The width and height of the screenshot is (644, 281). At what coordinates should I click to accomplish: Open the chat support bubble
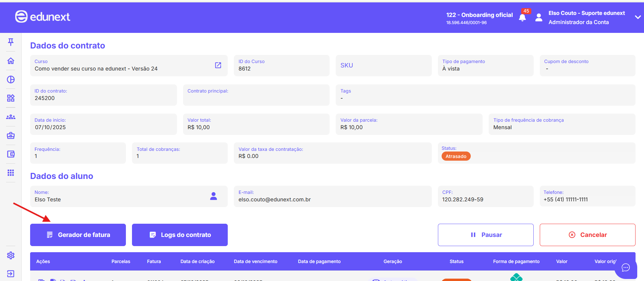tap(625, 267)
